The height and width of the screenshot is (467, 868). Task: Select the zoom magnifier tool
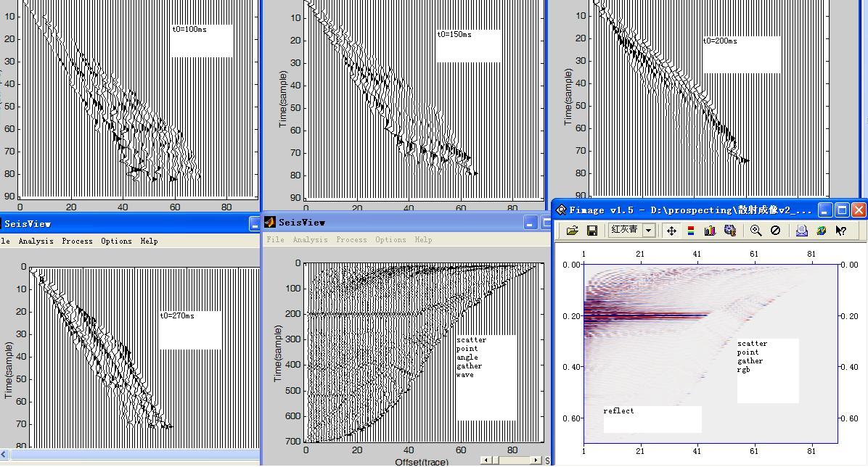click(x=756, y=231)
